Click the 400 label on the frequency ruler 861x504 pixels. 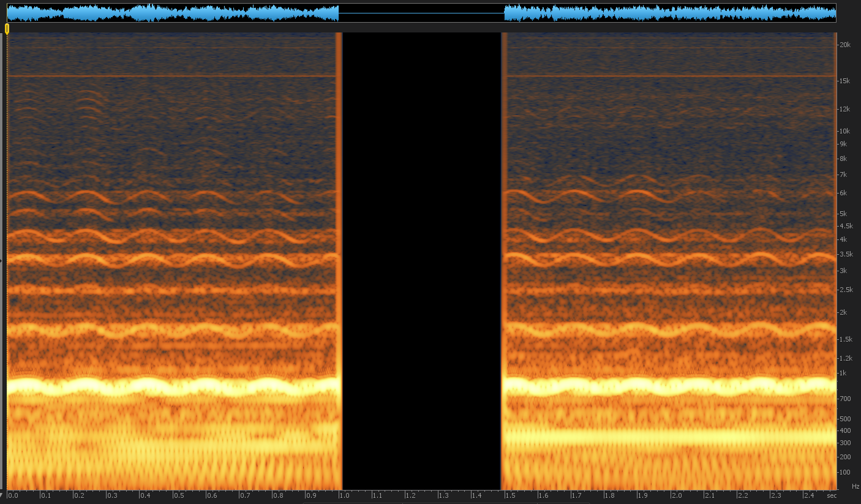(845, 431)
